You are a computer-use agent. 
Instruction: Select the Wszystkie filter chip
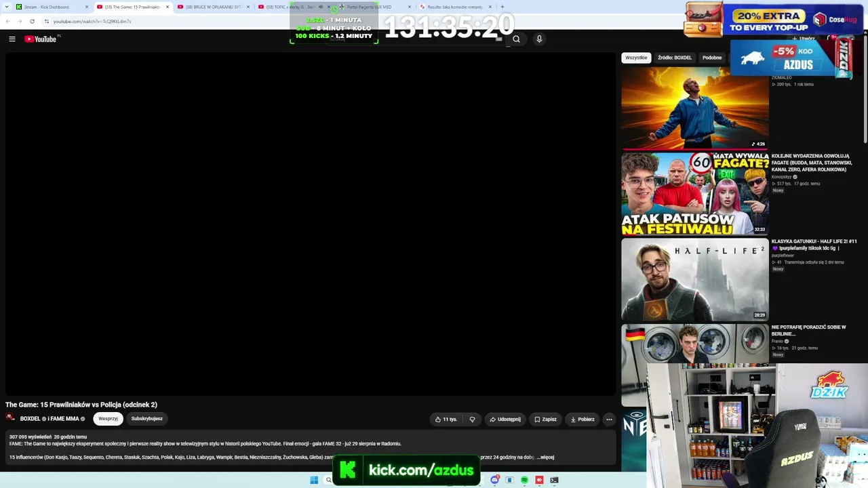point(636,58)
